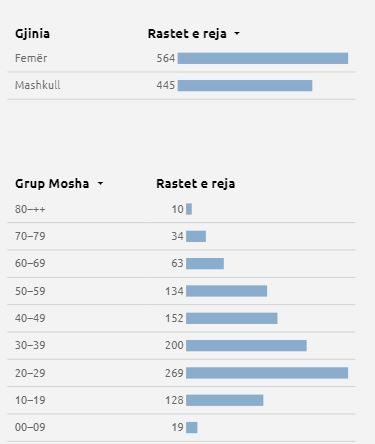Click the 10–19 bar with value 128
375x444 pixels.
tap(225, 400)
